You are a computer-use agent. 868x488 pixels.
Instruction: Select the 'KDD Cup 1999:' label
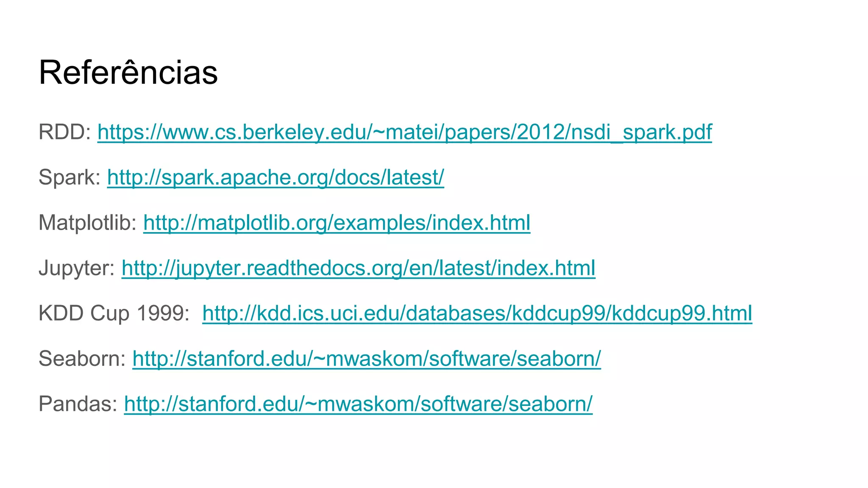(x=114, y=313)
